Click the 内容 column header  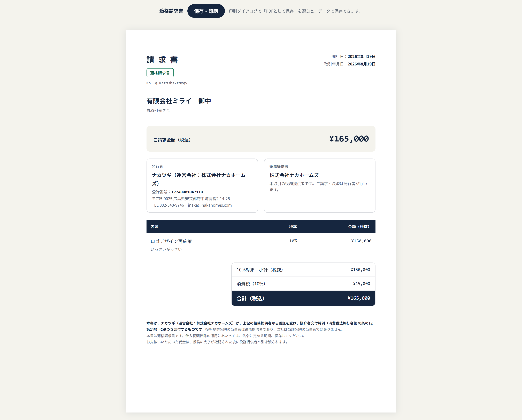point(155,227)
